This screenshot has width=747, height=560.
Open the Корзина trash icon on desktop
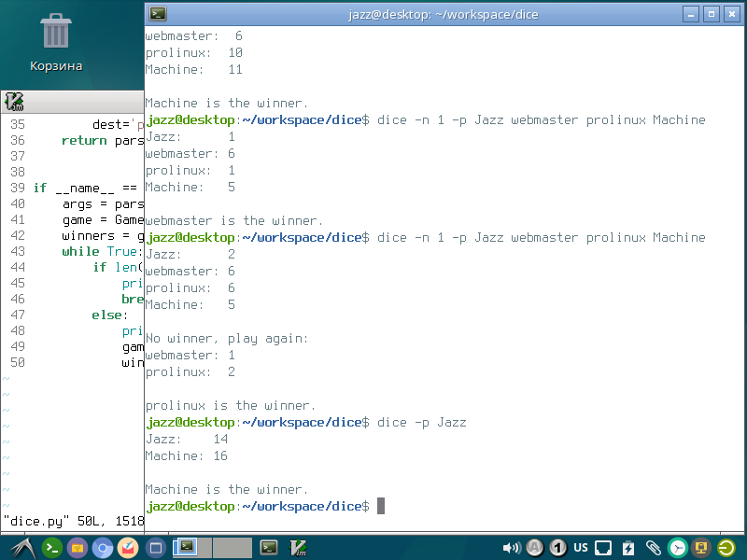point(56,42)
